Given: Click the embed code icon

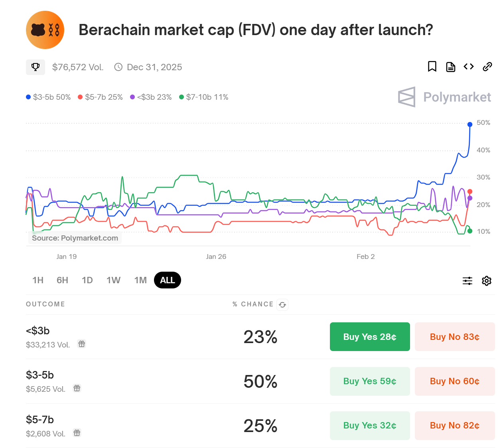Looking at the screenshot, I should coord(469,67).
